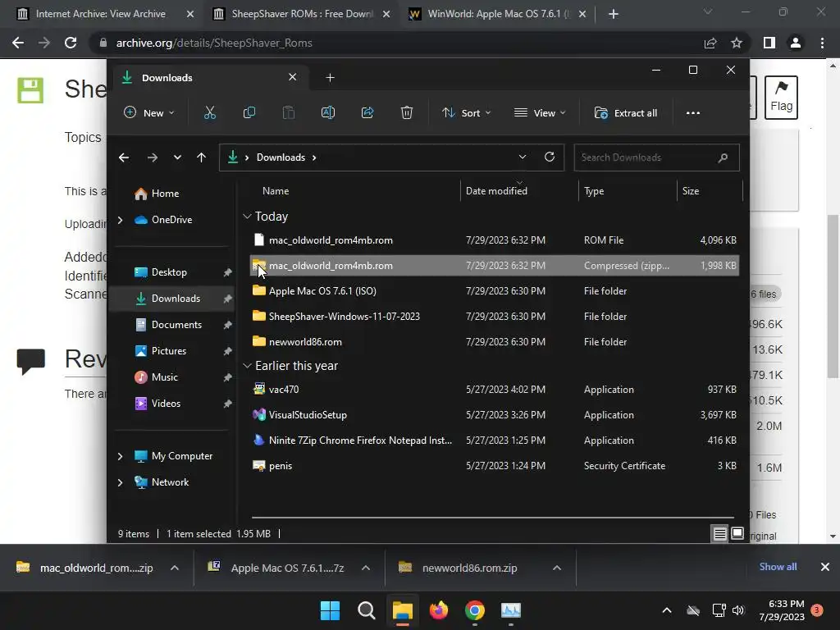Click Show all downloads link
This screenshot has width=840, height=630.
[x=778, y=567]
